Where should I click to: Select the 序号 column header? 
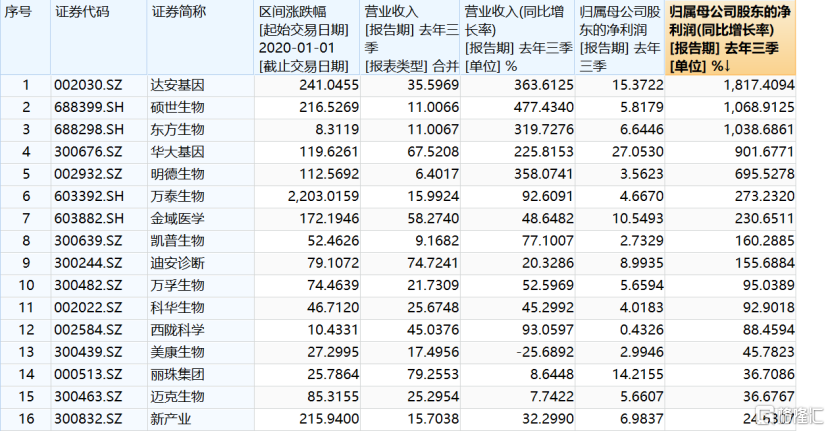[25, 38]
